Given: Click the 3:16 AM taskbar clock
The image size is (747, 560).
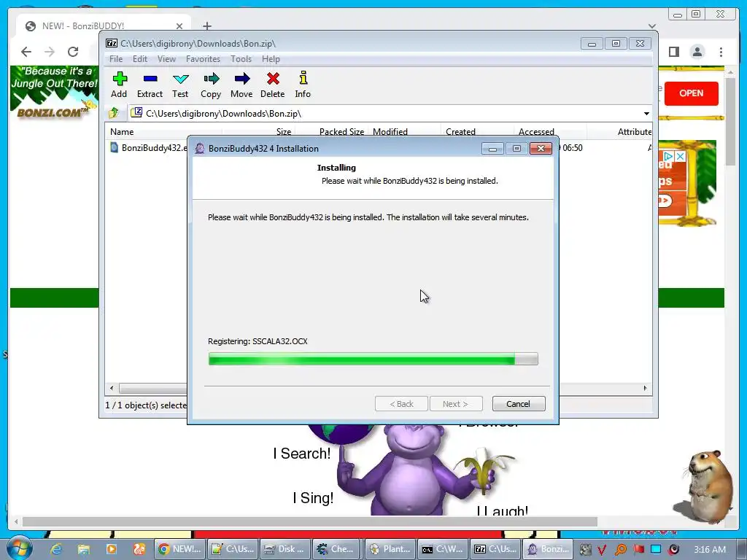Looking at the screenshot, I should pos(710,550).
